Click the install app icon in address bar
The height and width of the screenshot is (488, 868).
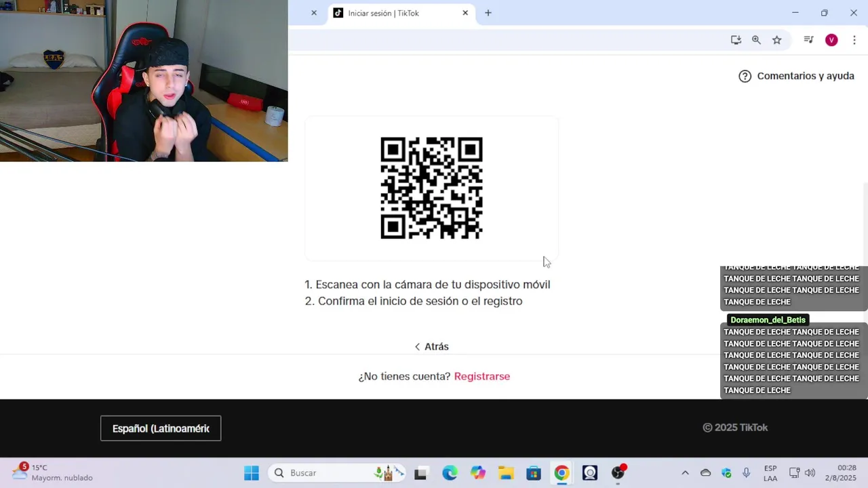click(x=736, y=40)
